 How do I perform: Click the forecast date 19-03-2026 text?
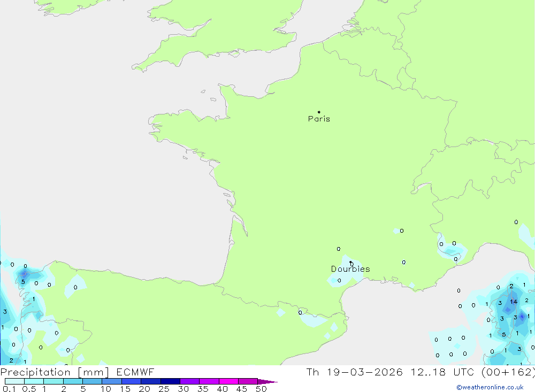[364, 372]
